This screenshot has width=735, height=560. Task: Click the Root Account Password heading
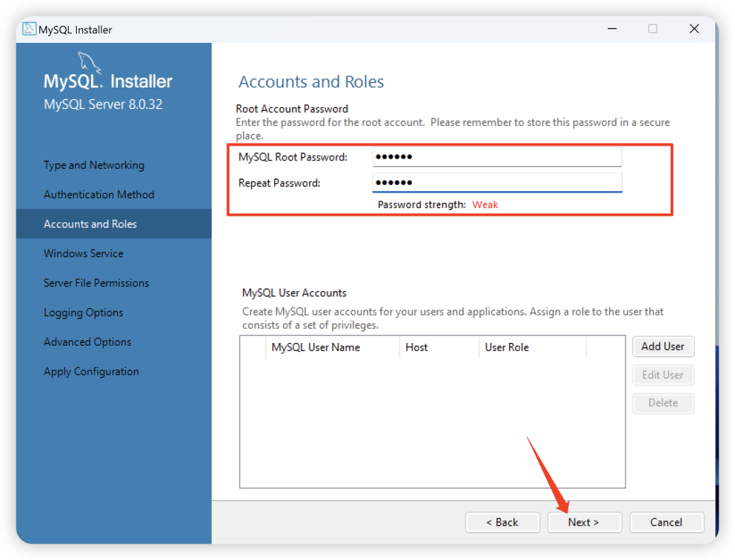[x=292, y=109]
